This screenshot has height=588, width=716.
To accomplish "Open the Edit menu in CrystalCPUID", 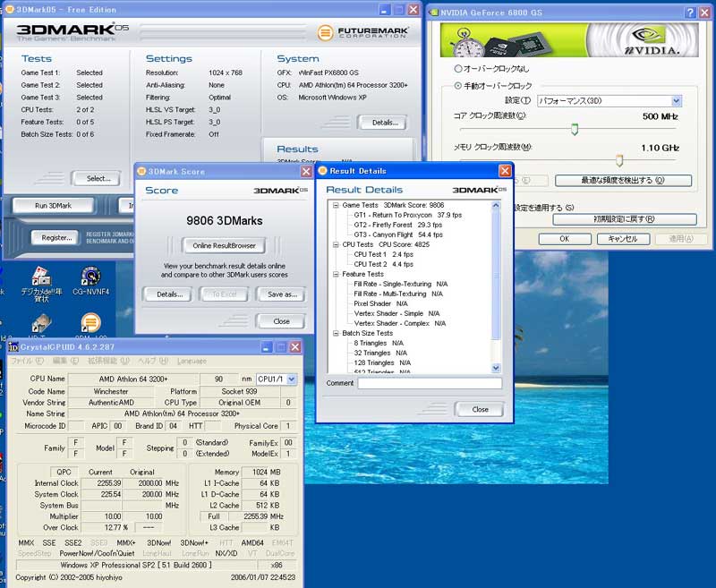I will click(65, 361).
